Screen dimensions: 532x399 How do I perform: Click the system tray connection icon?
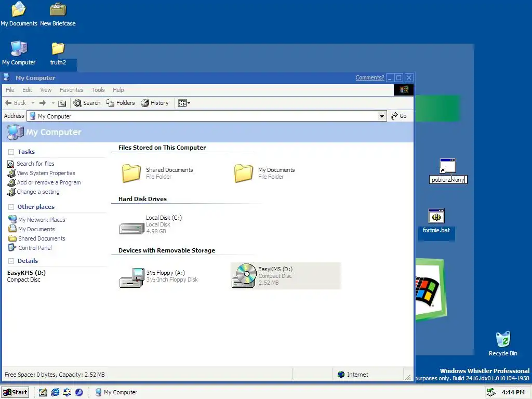[x=491, y=392]
